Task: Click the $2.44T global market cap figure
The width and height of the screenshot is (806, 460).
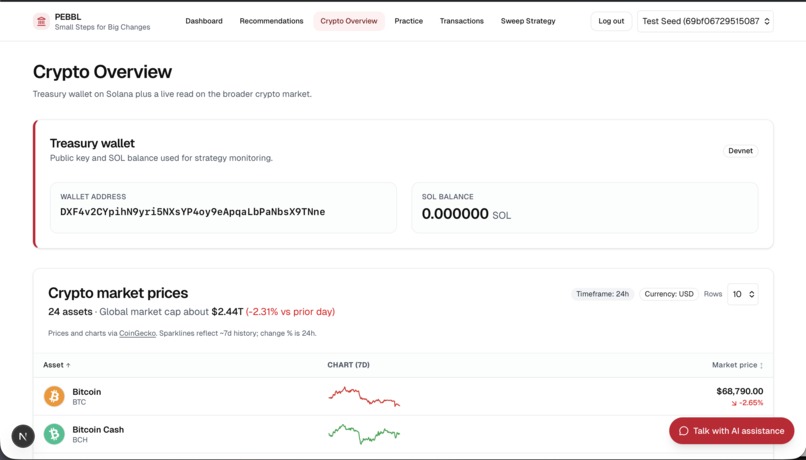Action: click(x=227, y=311)
